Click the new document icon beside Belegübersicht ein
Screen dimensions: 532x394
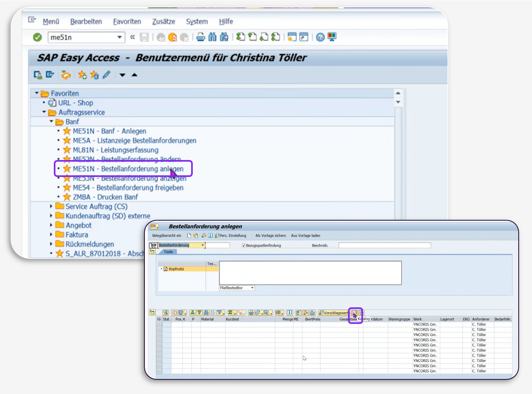click(189, 235)
